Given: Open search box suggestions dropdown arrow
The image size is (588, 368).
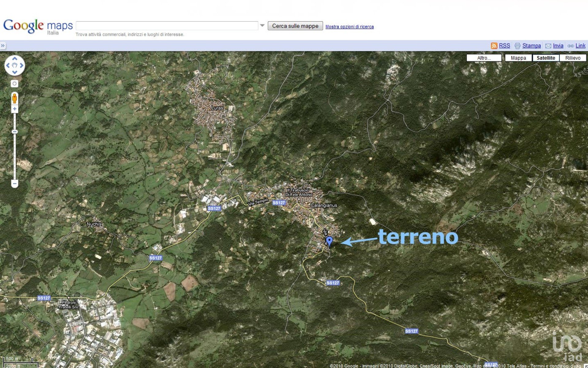Looking at the screenshot, I should [x=262, y=26].
